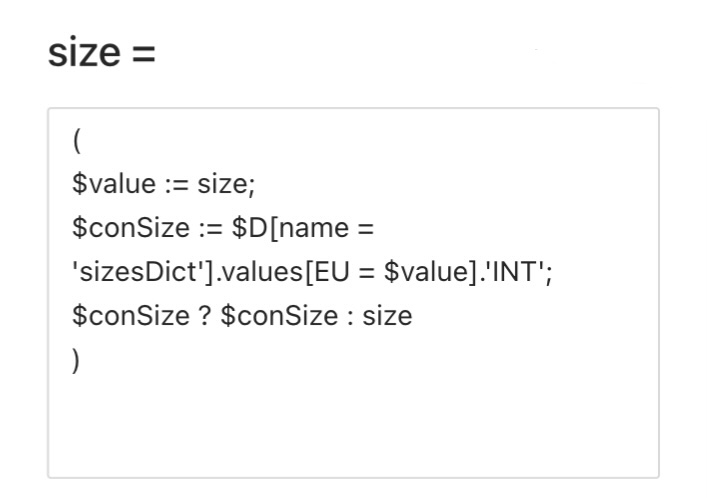
Task: Click the question mark ternary operator
Action: 188,317
